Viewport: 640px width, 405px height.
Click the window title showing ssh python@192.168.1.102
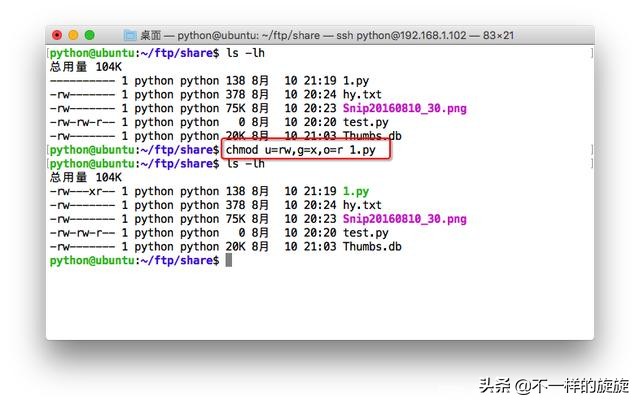[x=327, y=36]
